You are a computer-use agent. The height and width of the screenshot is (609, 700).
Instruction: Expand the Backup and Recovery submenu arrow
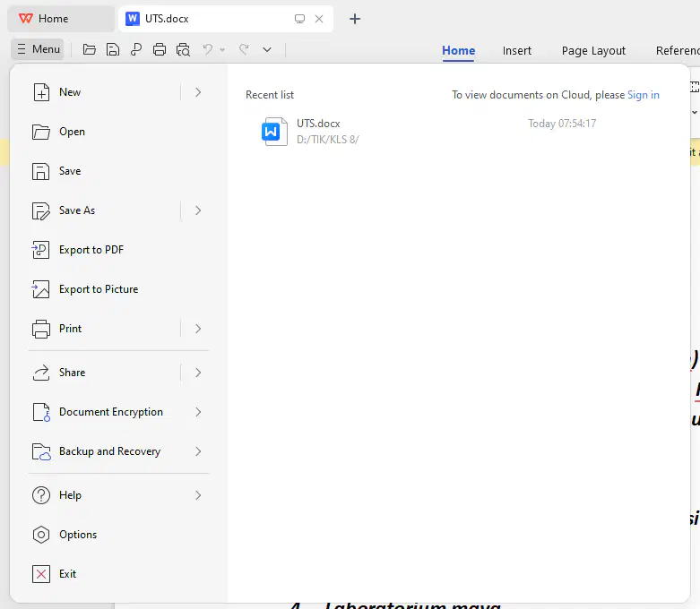198,451
